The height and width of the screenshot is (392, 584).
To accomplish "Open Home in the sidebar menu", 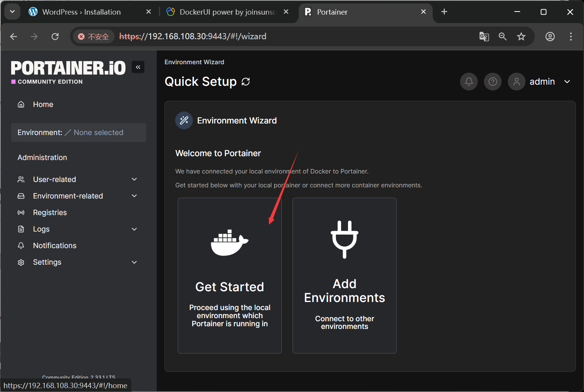I will tap(43, 104).
